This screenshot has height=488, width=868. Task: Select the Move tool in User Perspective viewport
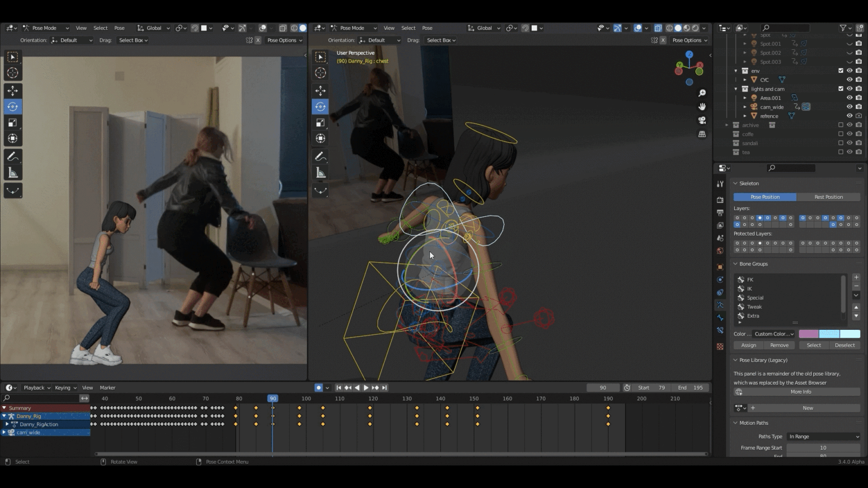(320, 90)
